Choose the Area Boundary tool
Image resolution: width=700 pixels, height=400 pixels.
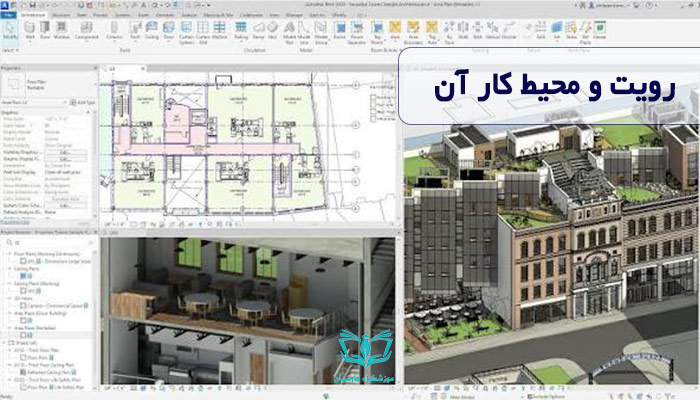[x=413, y=33]
